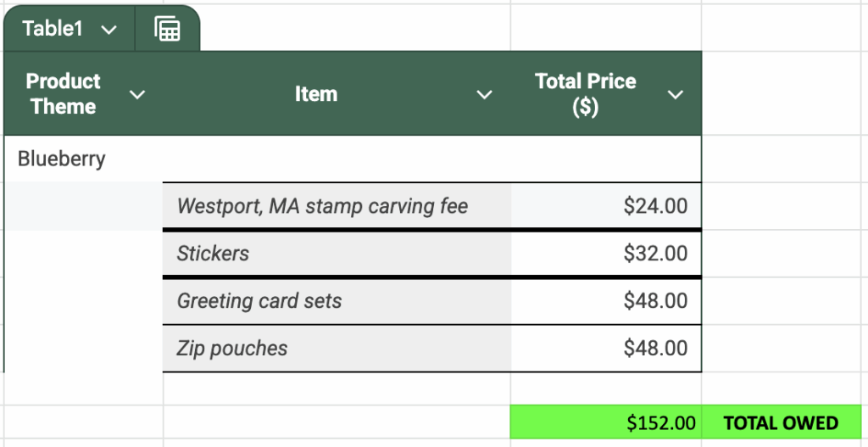Select the Westport, MA stamp carving fee cell
The image size is (868, 447).
[322, 206]
